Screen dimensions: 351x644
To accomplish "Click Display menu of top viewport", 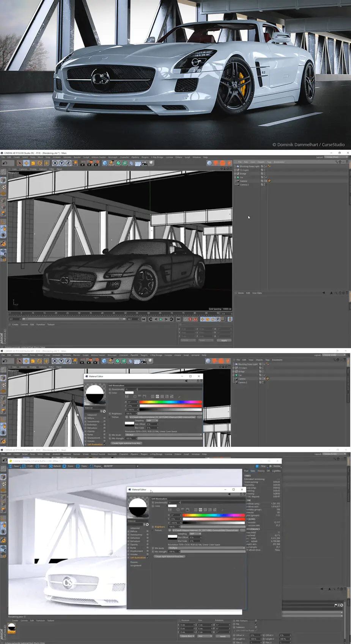I will 33,169.
